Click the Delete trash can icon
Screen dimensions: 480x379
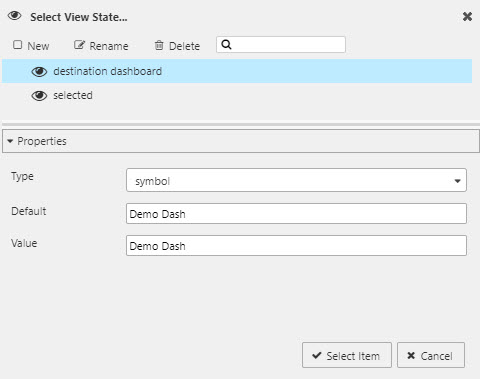159,45
